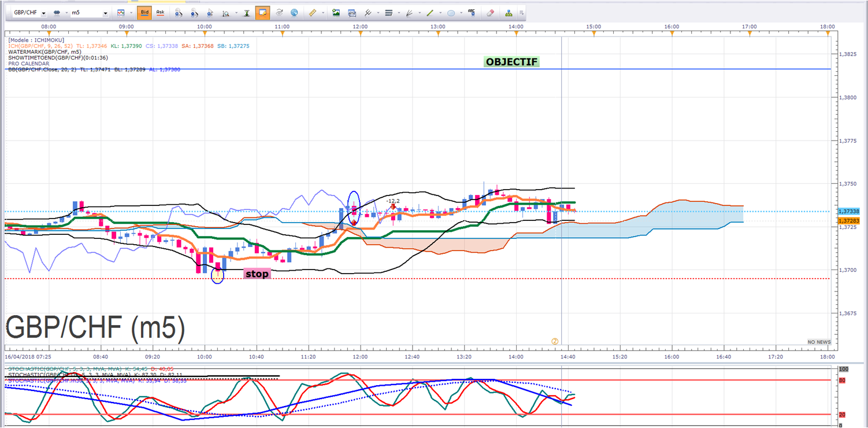Click the NO NEWS indicator
This screenshot has width=868, height=428.
pyautogui.click(x=819, y=342)
